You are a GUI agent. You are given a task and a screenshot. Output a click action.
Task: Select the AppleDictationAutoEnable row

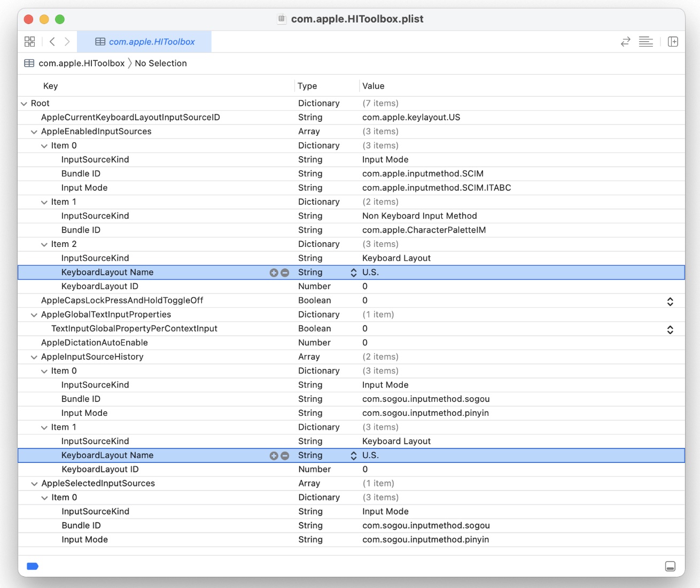351,343
